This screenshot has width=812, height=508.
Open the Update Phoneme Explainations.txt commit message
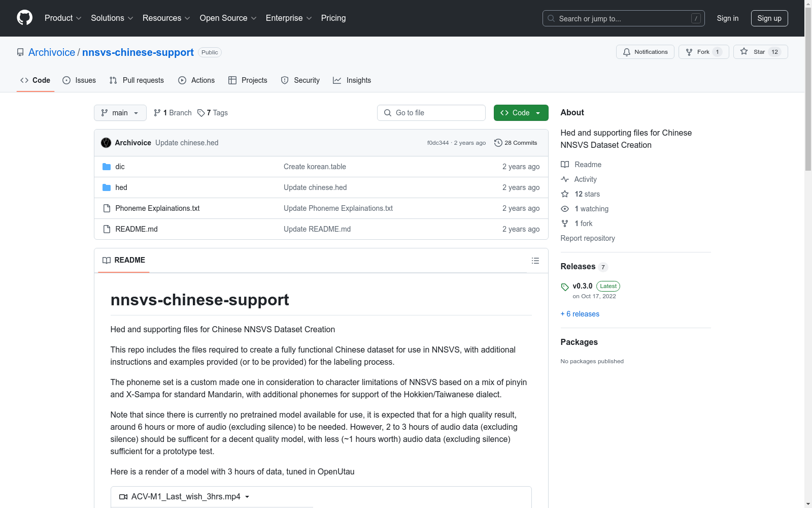coord(338,208)
